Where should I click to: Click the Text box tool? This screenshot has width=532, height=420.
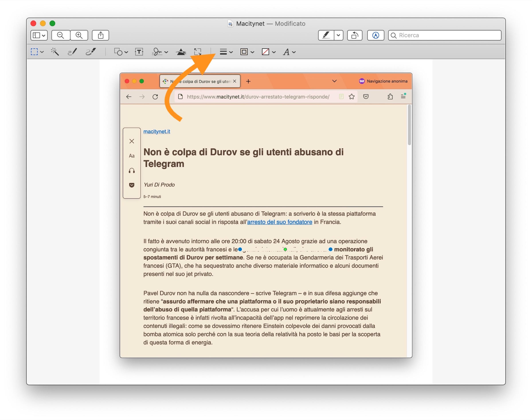pyautogui.click(x=139, y=52)
